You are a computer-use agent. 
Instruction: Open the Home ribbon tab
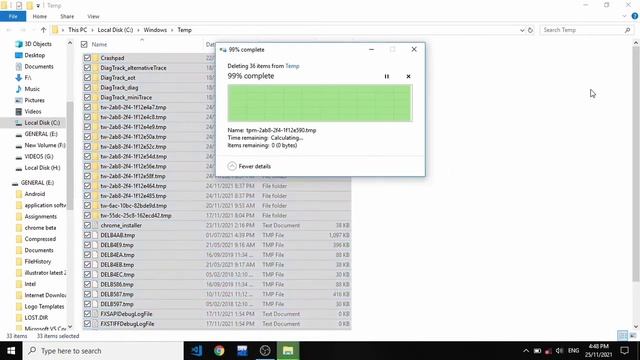[x=40, y=16]
